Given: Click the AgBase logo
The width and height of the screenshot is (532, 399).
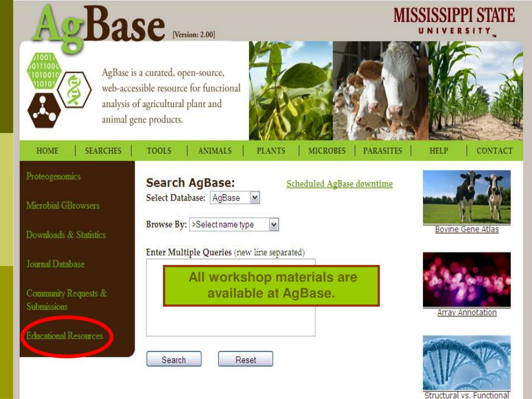Looking at the screenshot, I should tap(99, 27).
